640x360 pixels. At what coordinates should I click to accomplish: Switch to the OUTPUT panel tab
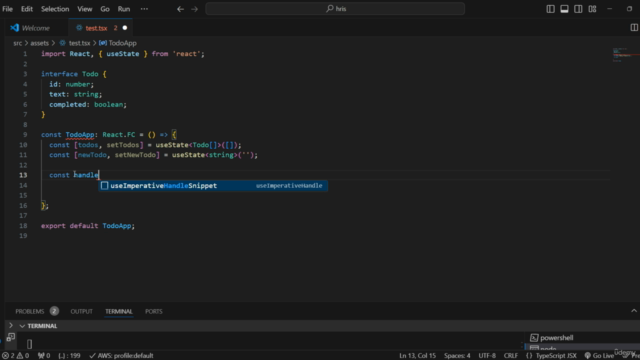(81, 311)
